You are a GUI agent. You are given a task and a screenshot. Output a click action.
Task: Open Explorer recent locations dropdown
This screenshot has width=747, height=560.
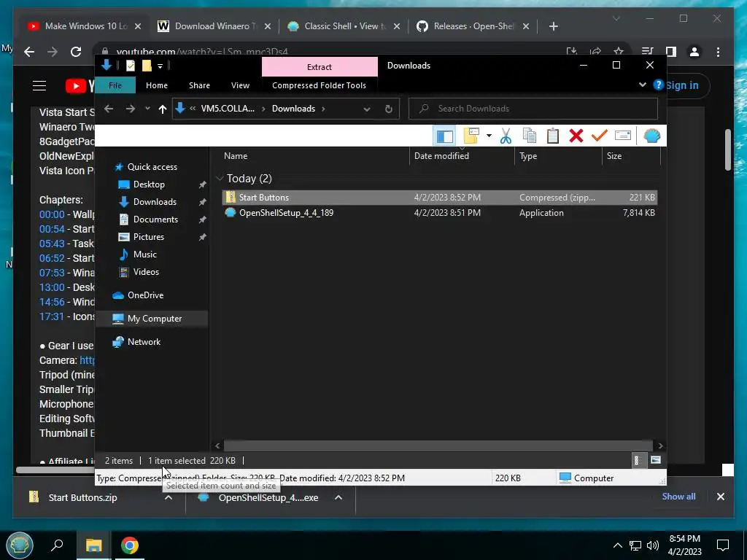click(x=147, y=109)
